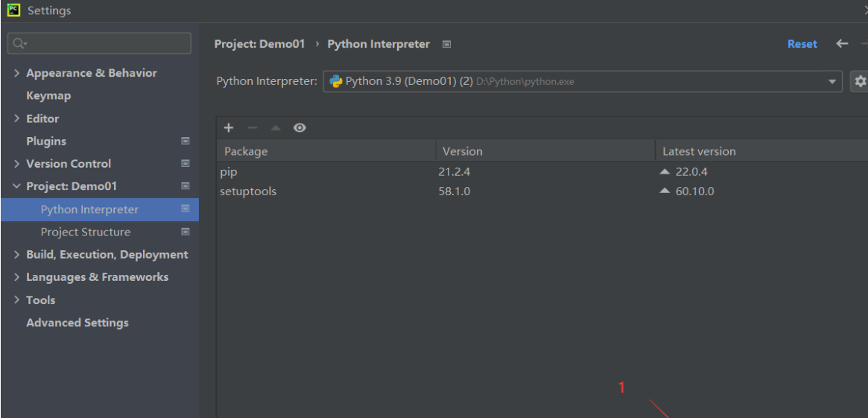Click the Reset link
868x418 pixels.
click(802, 44)
